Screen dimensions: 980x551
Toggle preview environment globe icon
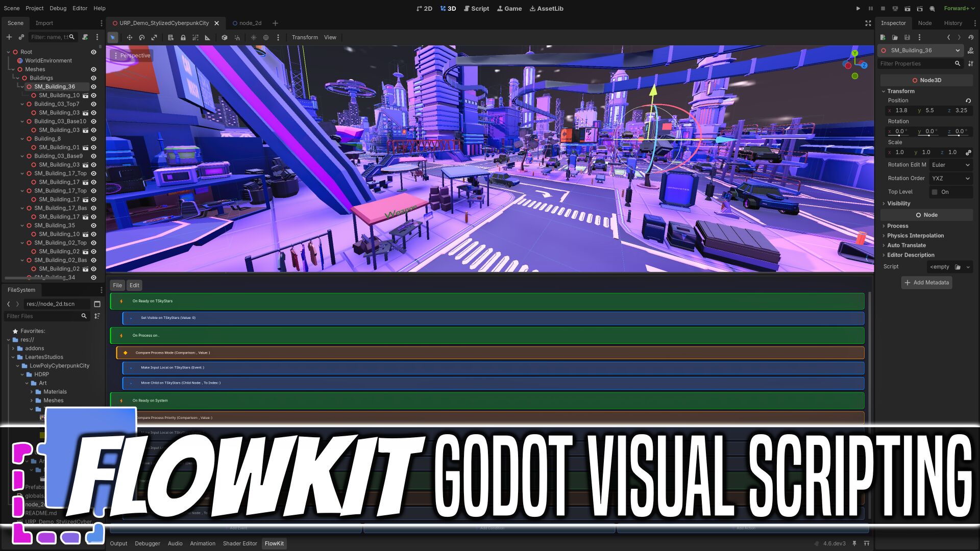tap(266, 37)
